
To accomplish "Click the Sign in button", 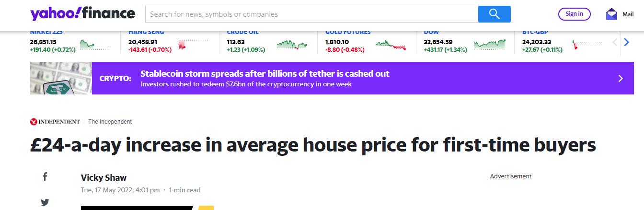I will click(x=574, y=14).
